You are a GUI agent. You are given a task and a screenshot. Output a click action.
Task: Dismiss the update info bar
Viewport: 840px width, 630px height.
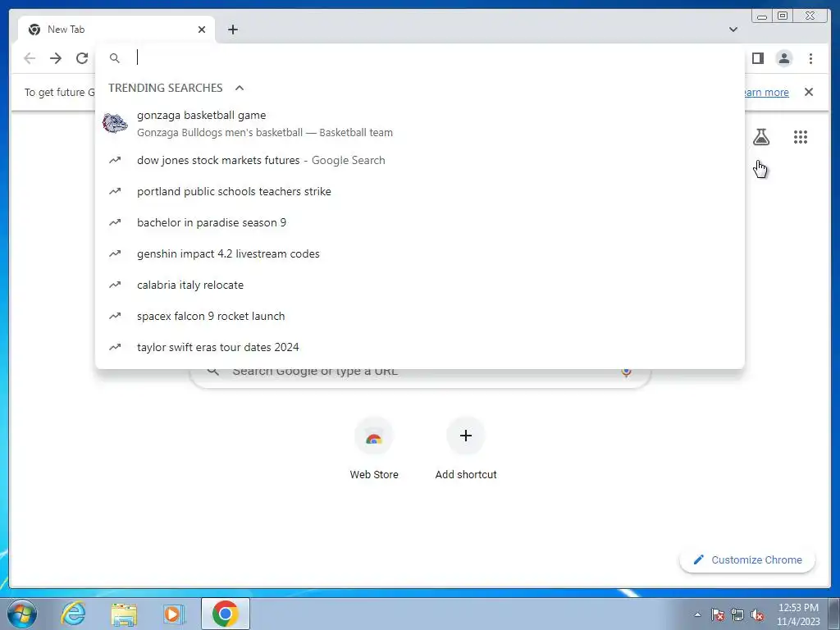coord(809,92)
